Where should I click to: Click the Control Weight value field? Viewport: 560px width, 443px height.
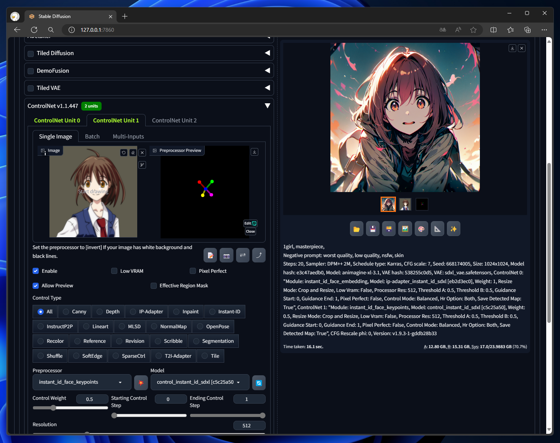[x=92, y=399]
